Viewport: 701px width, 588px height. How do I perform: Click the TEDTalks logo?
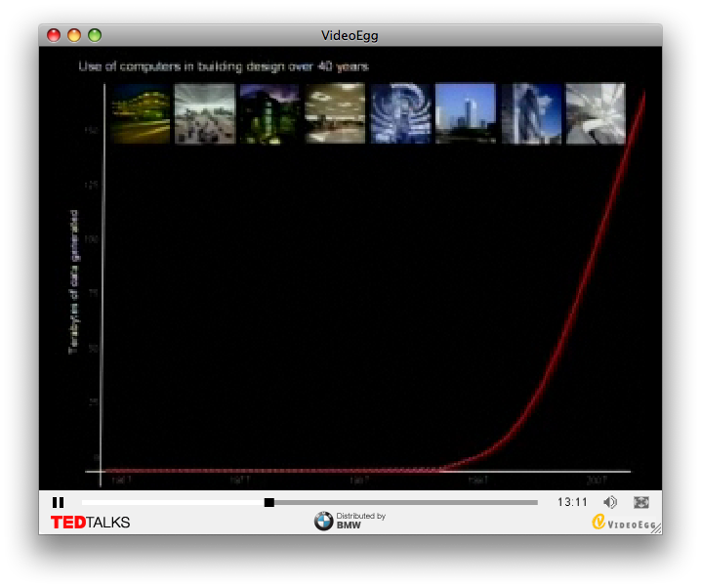coord(90,523)
